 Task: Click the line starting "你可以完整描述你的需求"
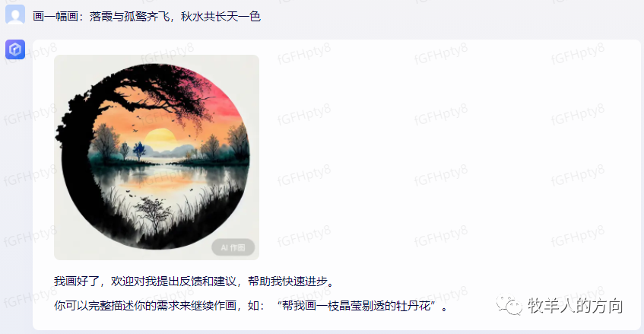(x=252, y=306)
